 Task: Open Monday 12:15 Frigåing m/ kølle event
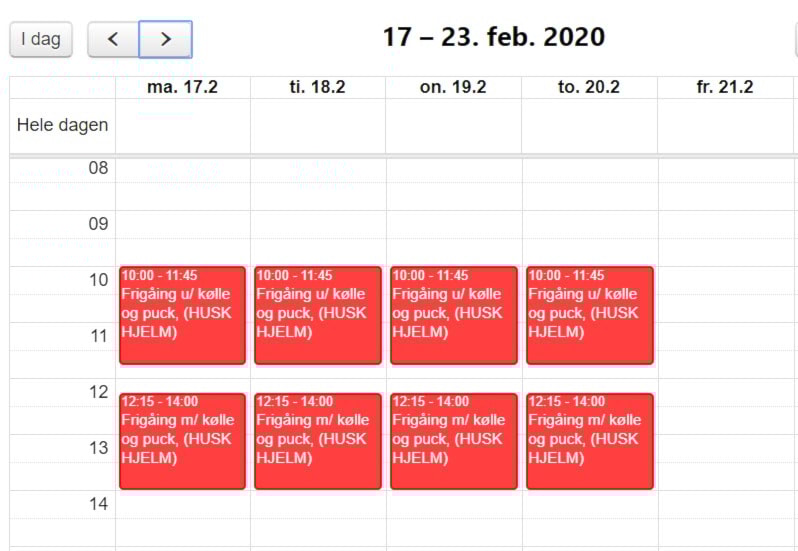[182, 441]
